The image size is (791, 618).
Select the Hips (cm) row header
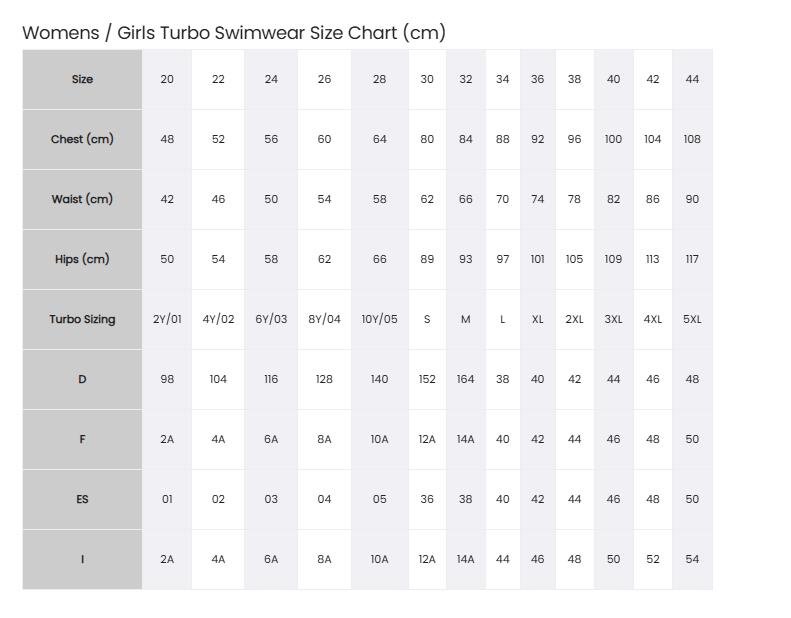(x=82, y=259)
